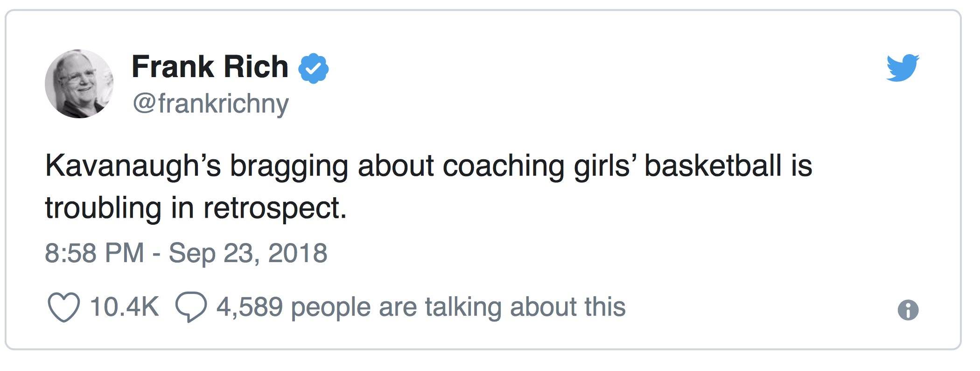Reply using the speech bubble icon
Screen dimensions: 980x371
tap(191, 307)
